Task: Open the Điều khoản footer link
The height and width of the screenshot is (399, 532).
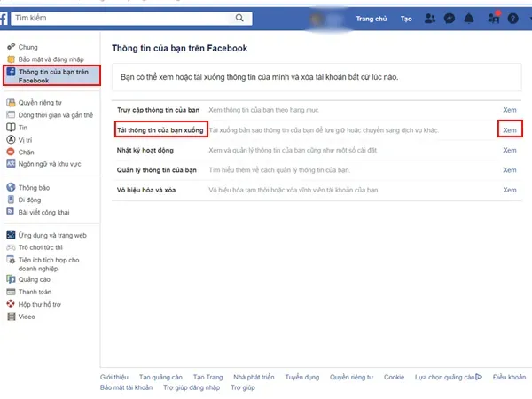Action: (509, 377)
